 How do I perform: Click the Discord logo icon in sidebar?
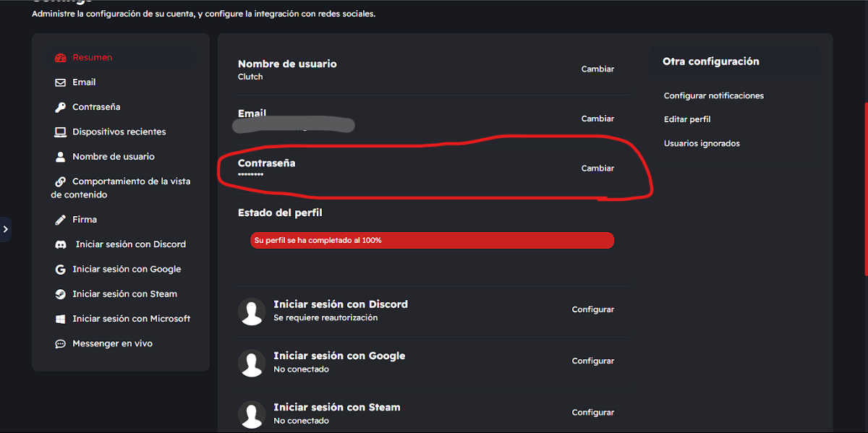coord(61,244)
